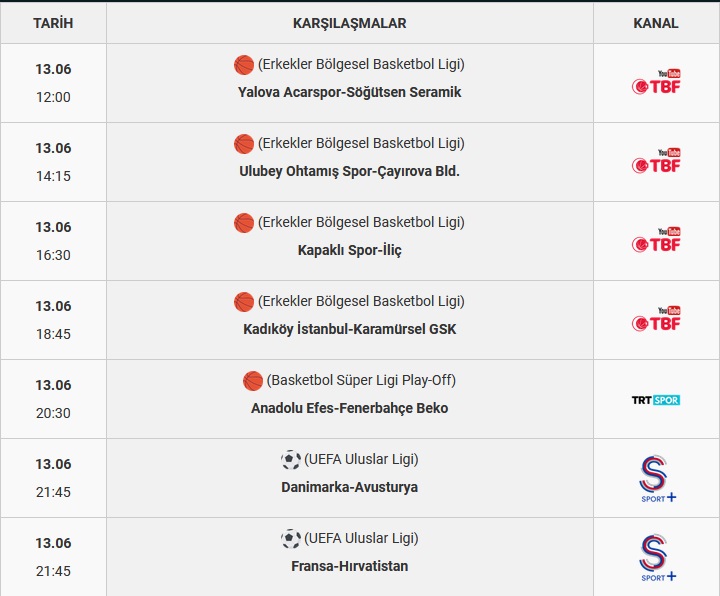720x596 pixels.
Task: Click the basketball icon beside Basketbol Süper Ligi Play-Off
Action: pos(253,381)
